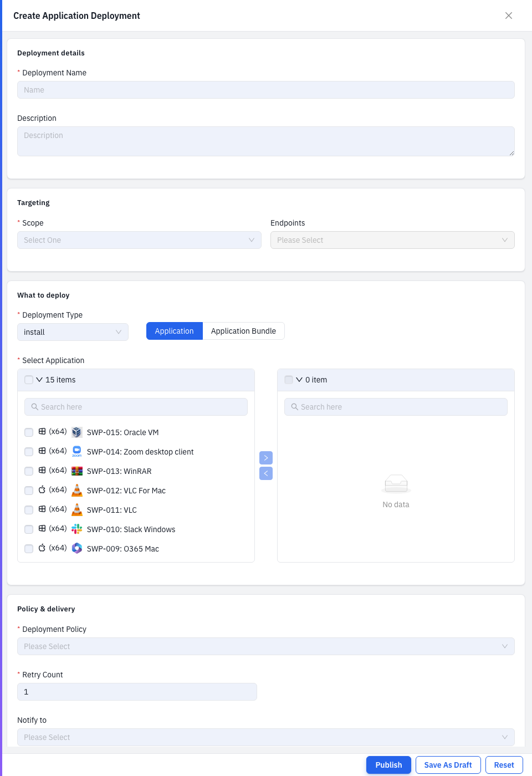
Task: Close the Create Application Deployment dialog
Action: click(509, 16)
